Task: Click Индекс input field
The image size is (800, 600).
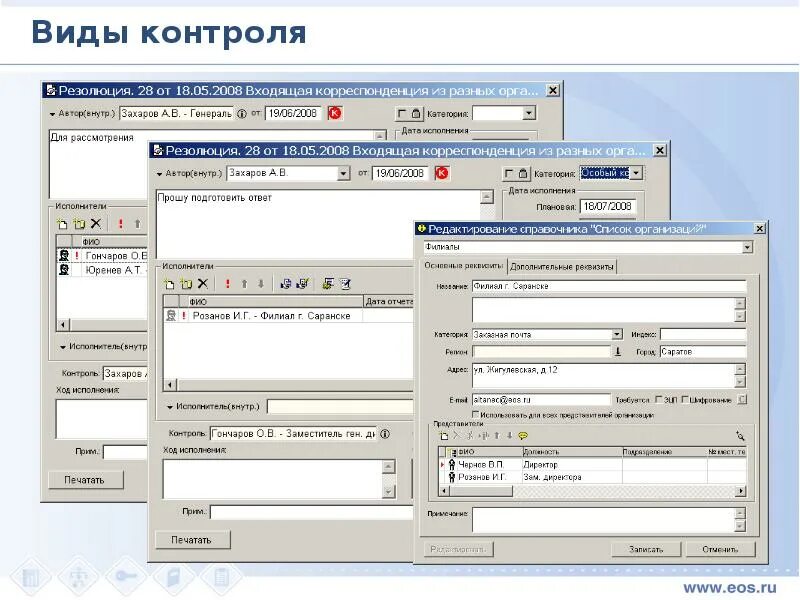Action: click(x=703, y=334)
